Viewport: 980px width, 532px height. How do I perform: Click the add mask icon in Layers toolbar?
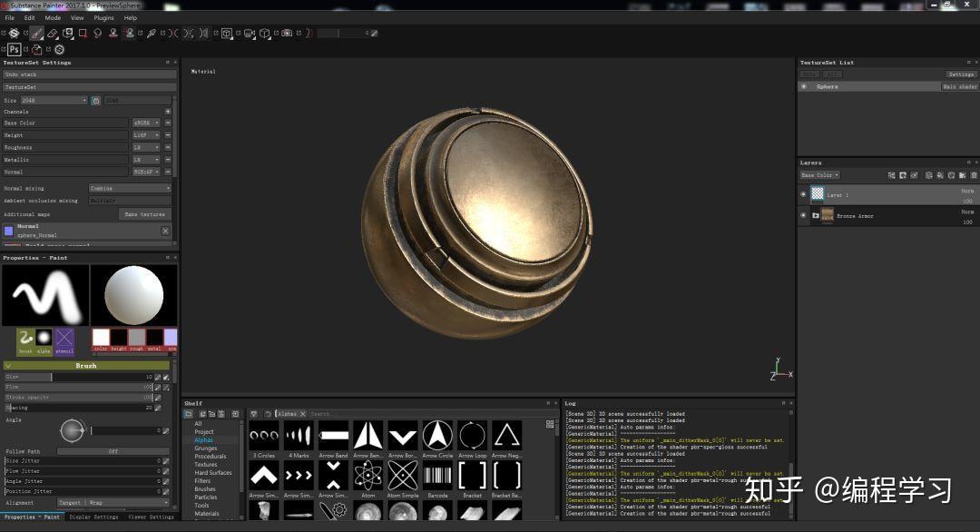point(903,175)
